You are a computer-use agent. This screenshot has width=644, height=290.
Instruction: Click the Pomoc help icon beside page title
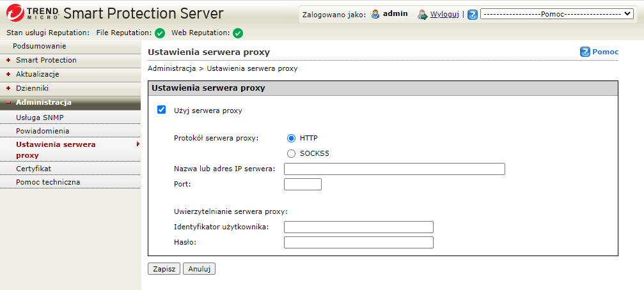coord(585,52)
